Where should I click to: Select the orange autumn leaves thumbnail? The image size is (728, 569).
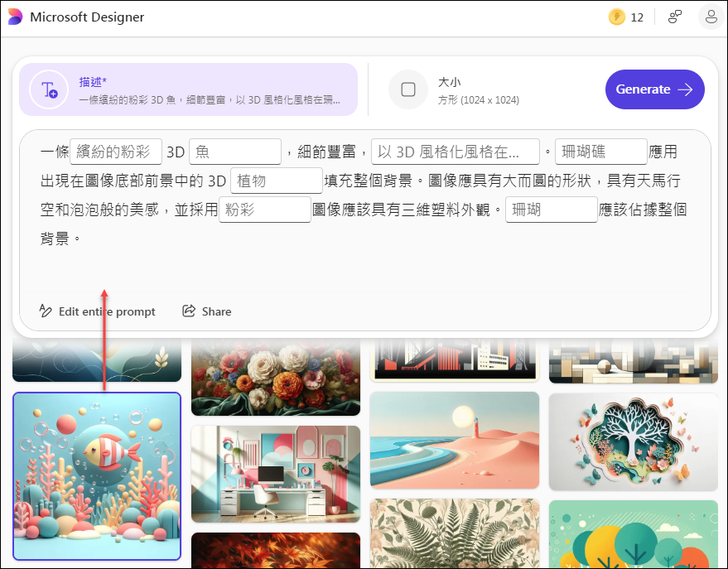(276, 551)
